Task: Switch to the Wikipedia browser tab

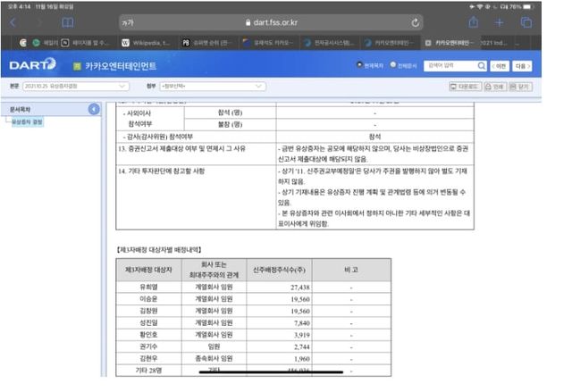Action: pos(146,42)
